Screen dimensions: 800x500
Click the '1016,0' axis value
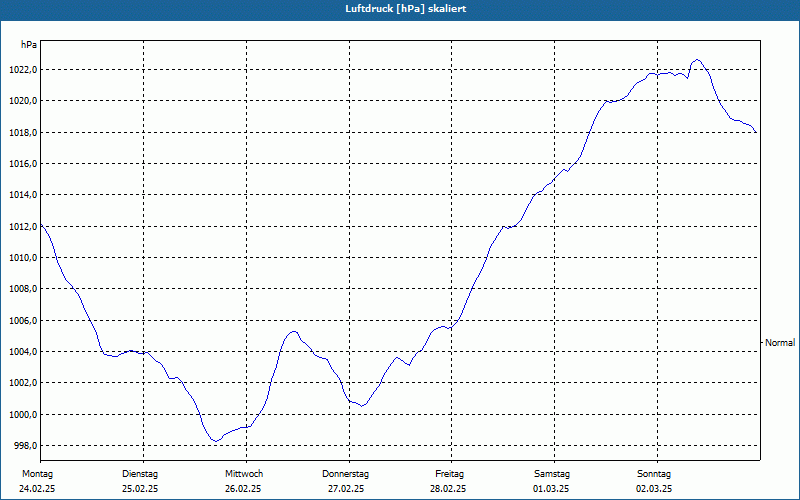23,164
